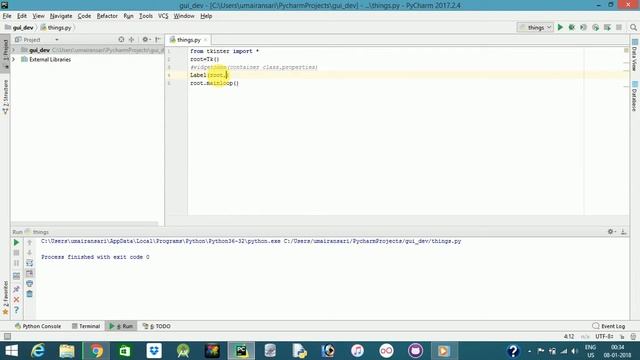Open Google Chrome from taskbar
This screenshot has width=640, height=360.
pyautogui.click(x=96, y=351)
